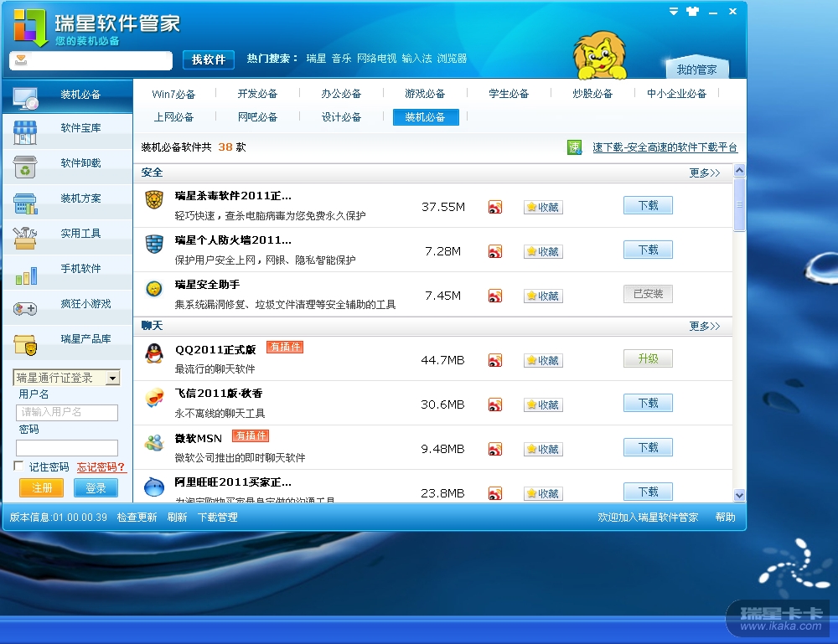This screenshot has height=644, width=838.
Task: Click the 瑞星个人防火墙2011 shield icon
Action: pos(154,244)
